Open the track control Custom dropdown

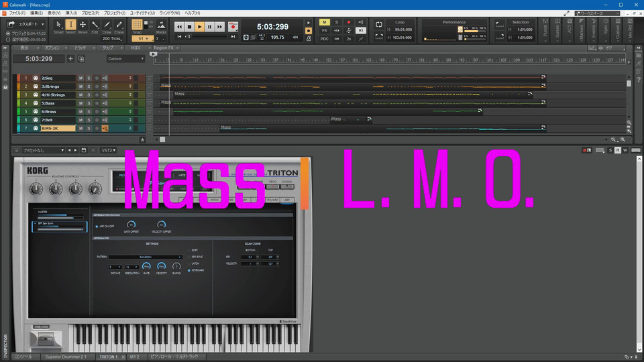tap(125, 59)
